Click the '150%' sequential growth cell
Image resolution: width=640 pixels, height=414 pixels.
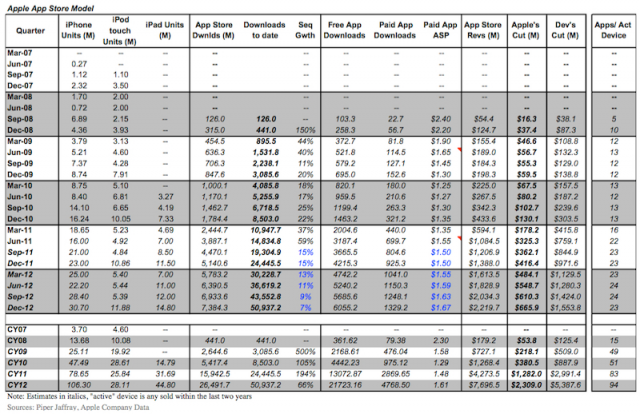click(305, 130)
